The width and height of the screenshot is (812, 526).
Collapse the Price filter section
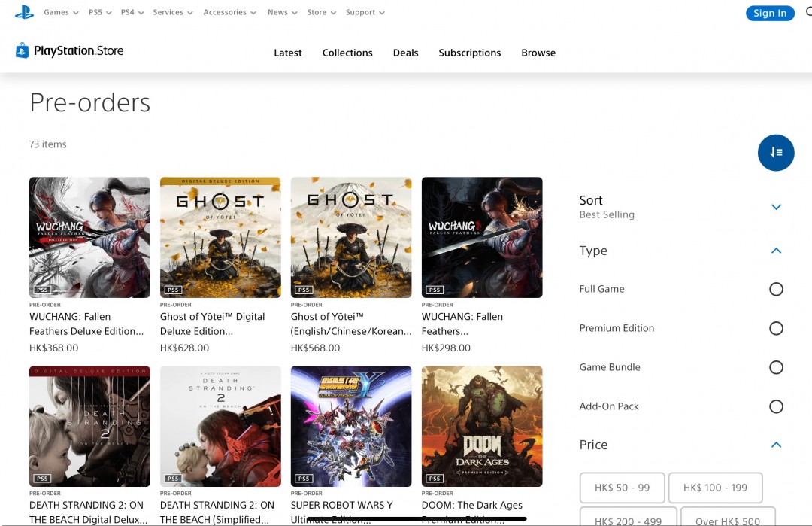(x=776, y=445)
